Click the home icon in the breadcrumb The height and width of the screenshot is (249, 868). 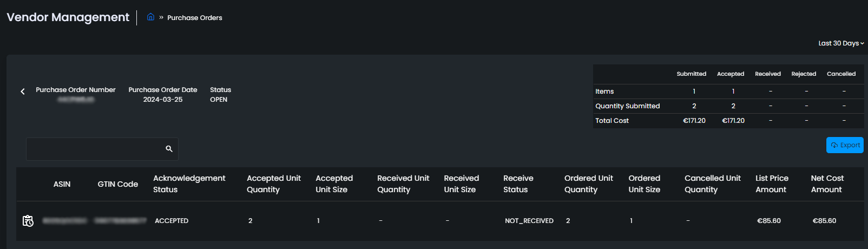click(x=150, y=17)
